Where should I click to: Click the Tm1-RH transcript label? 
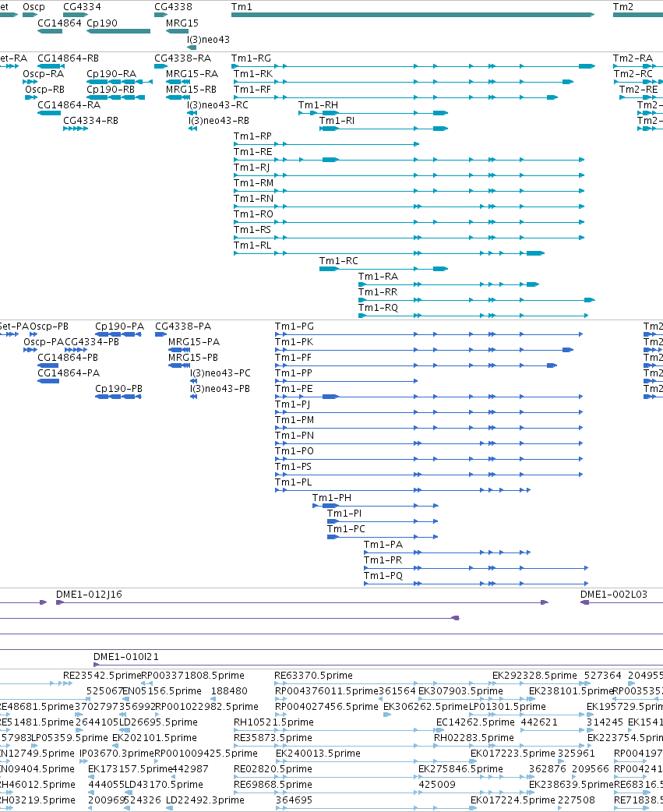(318, 105)
